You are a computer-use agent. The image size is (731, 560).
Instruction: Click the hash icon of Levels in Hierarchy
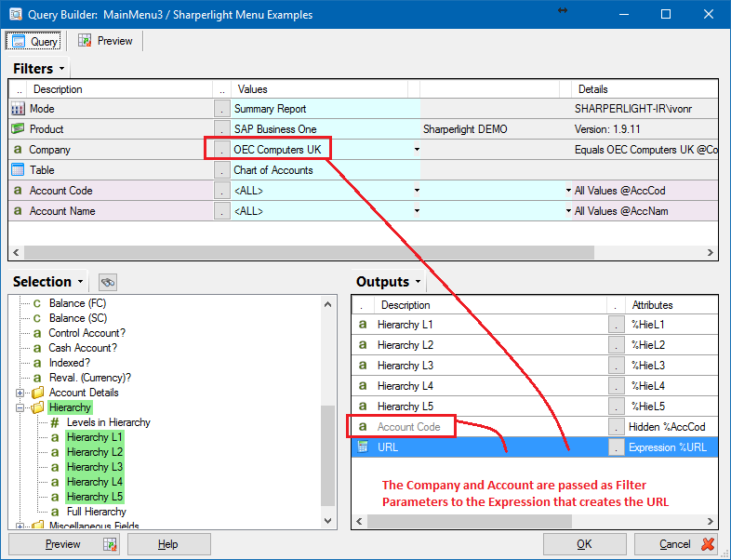click(x=55, y=422)
